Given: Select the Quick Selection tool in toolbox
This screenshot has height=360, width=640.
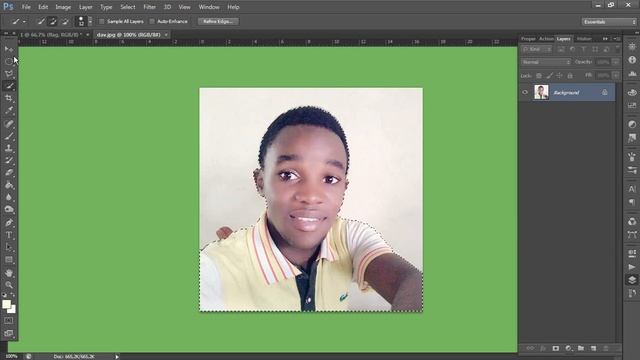Looking at the screenshot, I should [x=9, y=86].
